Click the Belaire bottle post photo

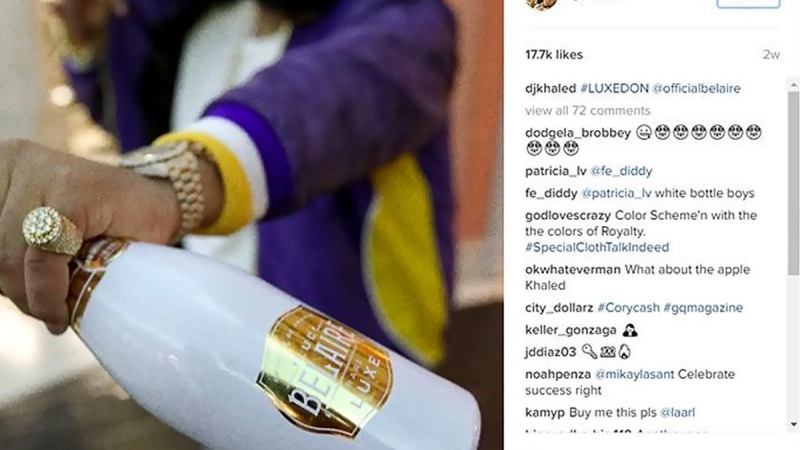click(252, 225)
